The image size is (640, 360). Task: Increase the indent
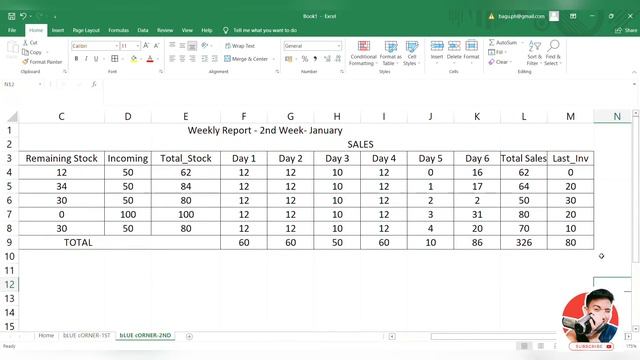[x=215, y=59]
